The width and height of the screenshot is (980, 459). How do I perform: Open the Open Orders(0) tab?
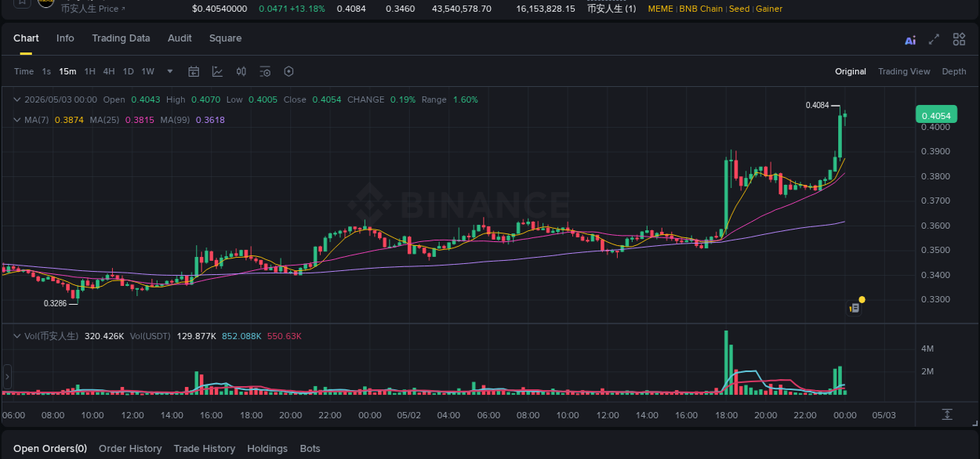coord(50,449)
